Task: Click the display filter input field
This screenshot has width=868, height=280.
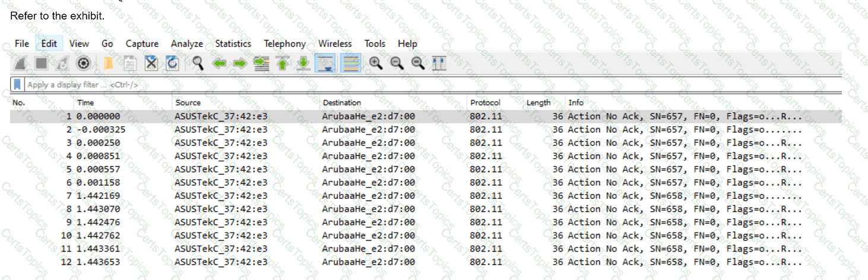Action: [x=416, y=84]
